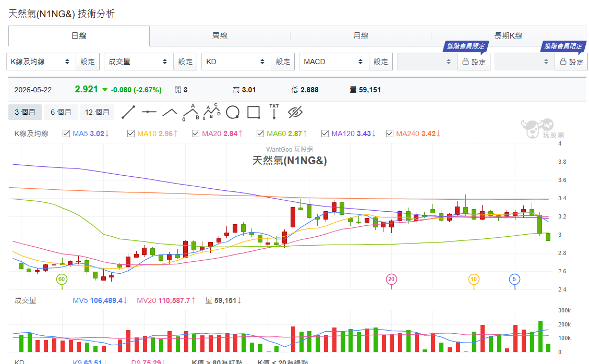589x364 pixels.
Task: Click the change -0.080 (-2.67%)
Action: (136, 90)
